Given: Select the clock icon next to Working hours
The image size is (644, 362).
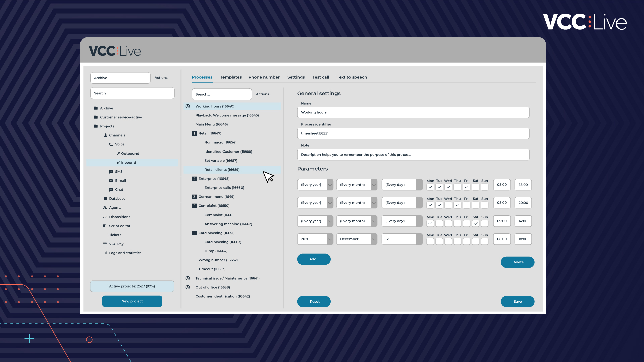Looking at the screenshot, I should click(x=187, y=106).
